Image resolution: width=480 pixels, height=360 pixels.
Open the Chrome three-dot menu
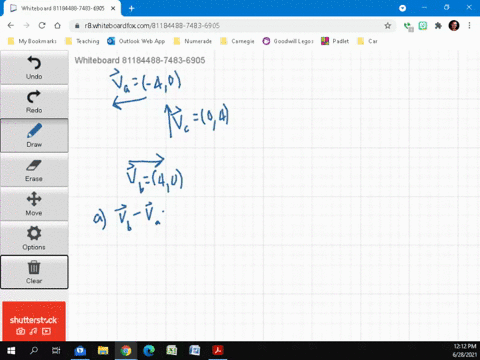469,26
